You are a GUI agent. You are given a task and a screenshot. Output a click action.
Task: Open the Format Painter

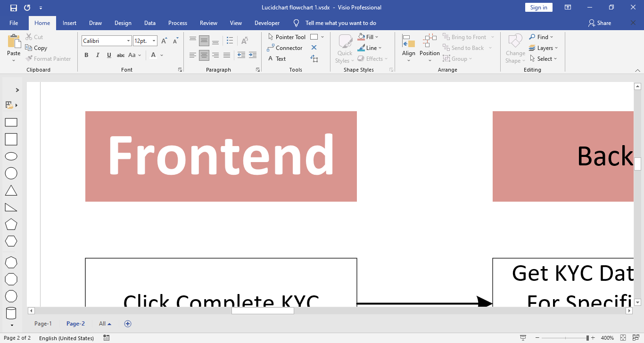coord(49,58)
